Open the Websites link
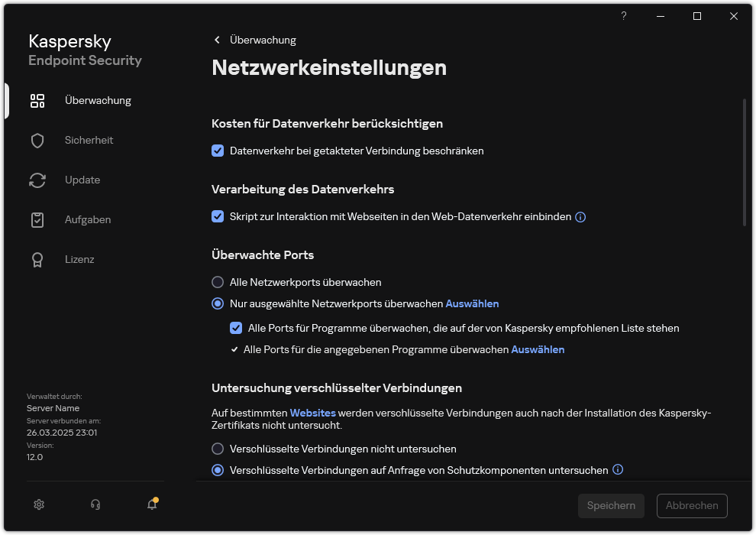 312,413
